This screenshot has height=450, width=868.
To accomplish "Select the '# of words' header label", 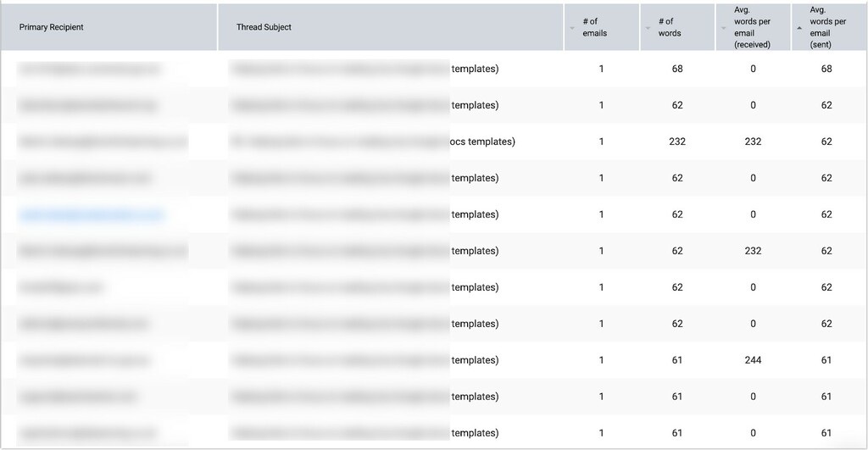I will [x=670, y=27].
